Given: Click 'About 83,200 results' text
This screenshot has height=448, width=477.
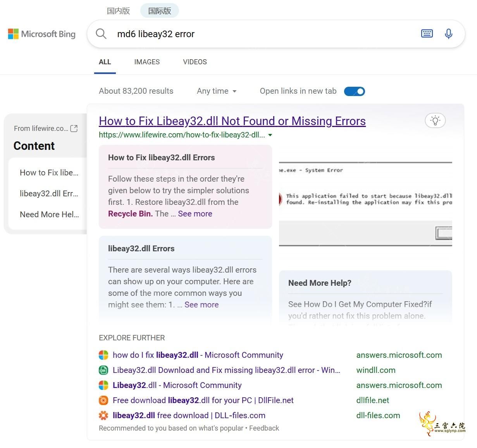Looking at the screenshot, I should coord(136,91).
